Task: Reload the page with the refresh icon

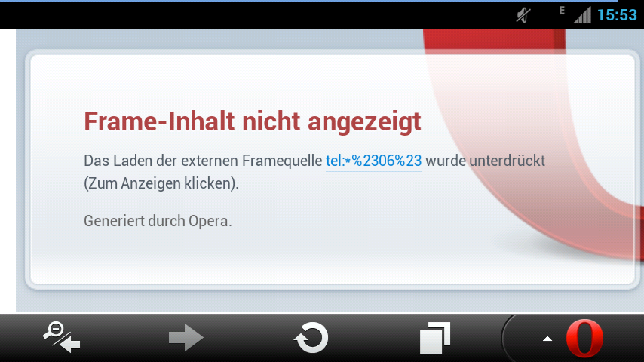Action: [311, 338]
